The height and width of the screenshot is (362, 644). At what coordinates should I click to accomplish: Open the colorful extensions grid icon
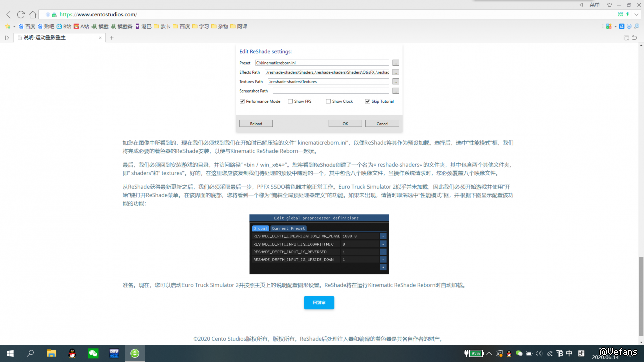coord(609,26)
